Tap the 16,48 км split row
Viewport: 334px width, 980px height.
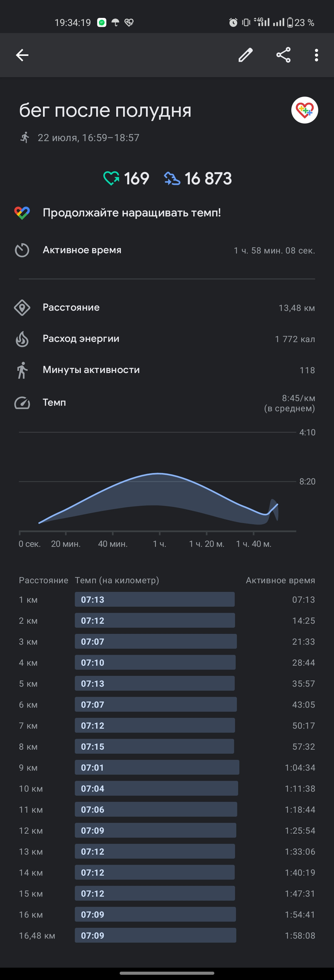coord(167,936)
